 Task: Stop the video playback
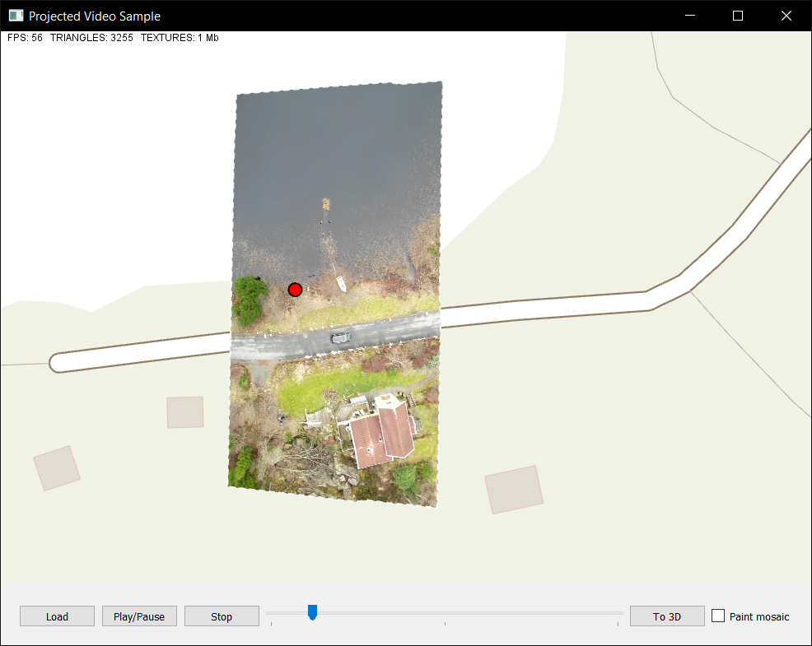tap(222, 616)
